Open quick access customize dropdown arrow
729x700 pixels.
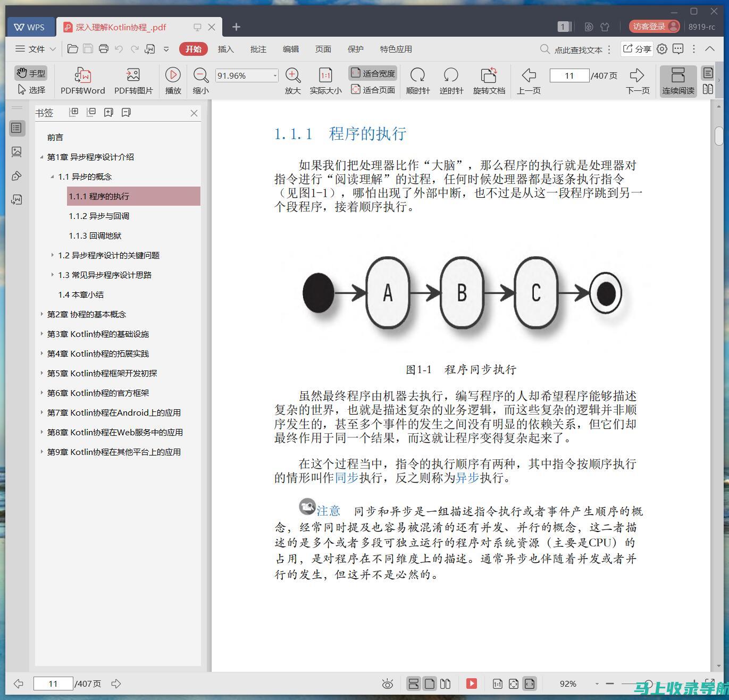[166, 49]
